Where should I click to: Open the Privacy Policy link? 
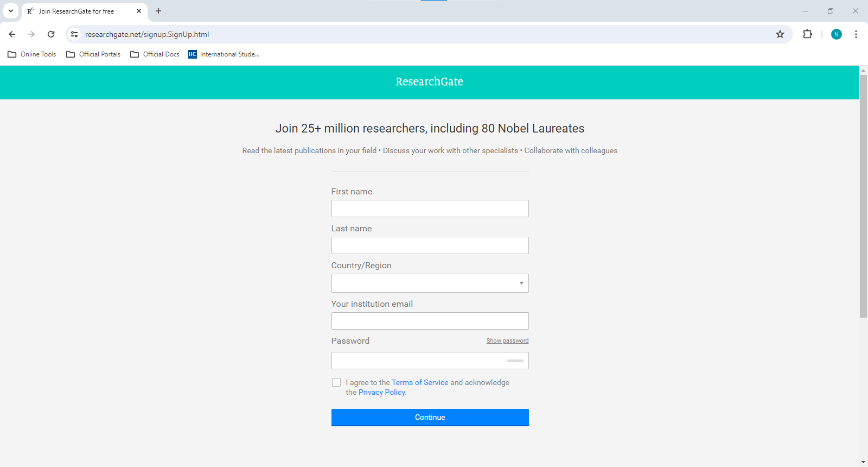point(381,392)
